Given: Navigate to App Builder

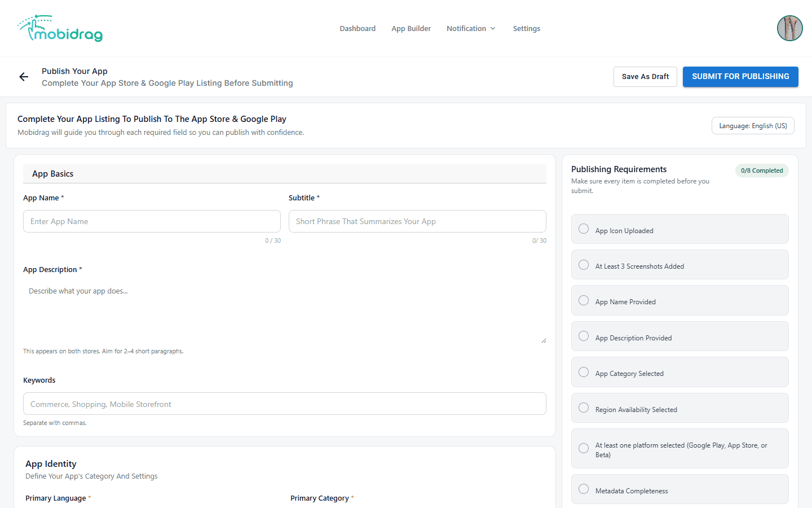Looking at the screenshot, I should click(411, 29).
